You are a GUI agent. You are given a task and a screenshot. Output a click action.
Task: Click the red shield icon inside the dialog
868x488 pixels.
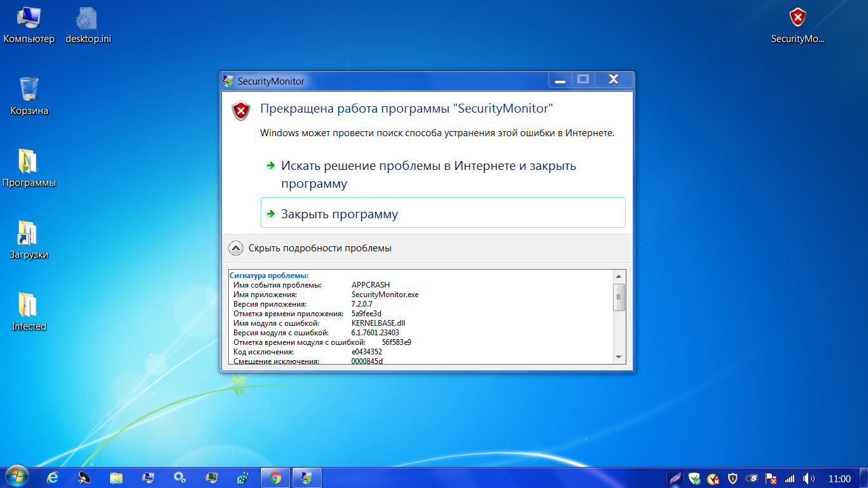pos(241,111)
